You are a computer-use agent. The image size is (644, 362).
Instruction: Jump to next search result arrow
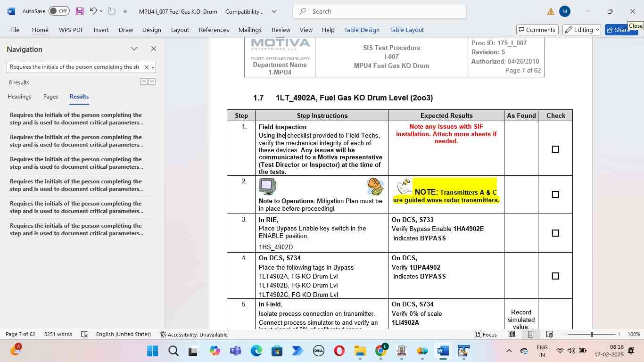[152, 82]
